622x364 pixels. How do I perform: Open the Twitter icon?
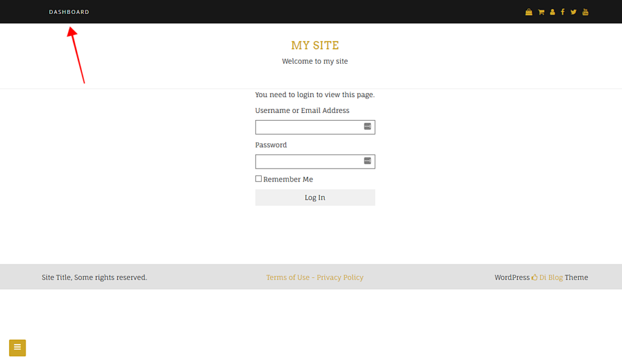[x=573, y=12]
